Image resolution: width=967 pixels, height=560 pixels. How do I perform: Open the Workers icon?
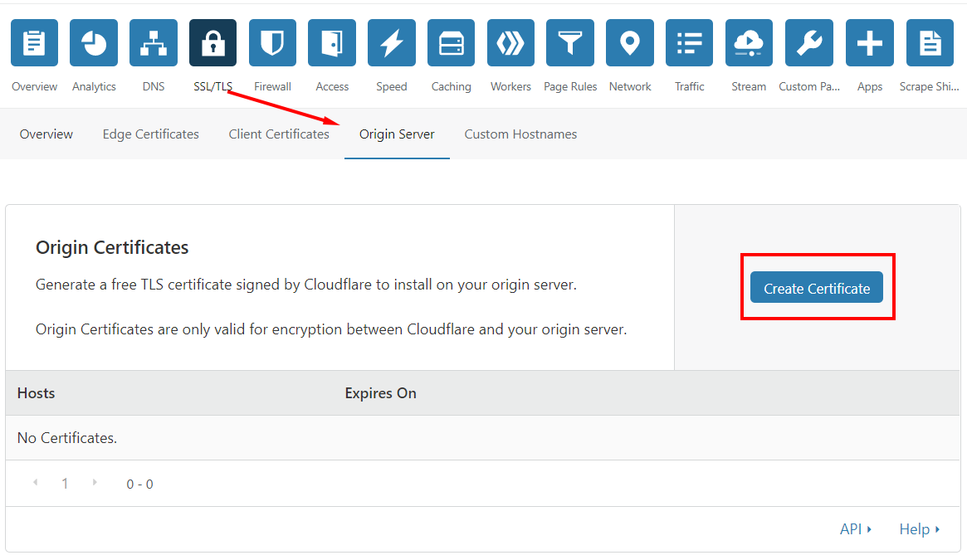(510, 42)
